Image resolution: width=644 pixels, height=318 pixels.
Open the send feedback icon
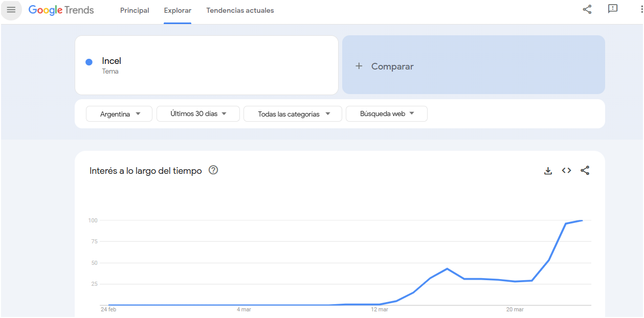[612, 9]
